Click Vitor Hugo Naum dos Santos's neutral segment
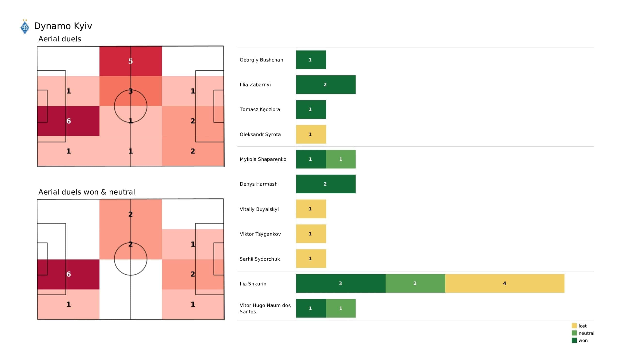The image size is (620, 364). [341, 308]
